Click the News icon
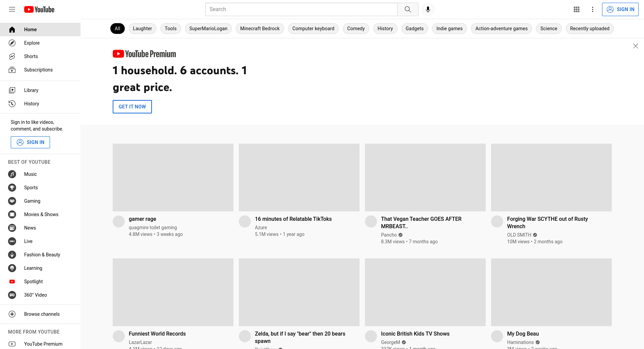Image resolution: width=644 pixels, height=349 pixels. [x=12, y=228]
